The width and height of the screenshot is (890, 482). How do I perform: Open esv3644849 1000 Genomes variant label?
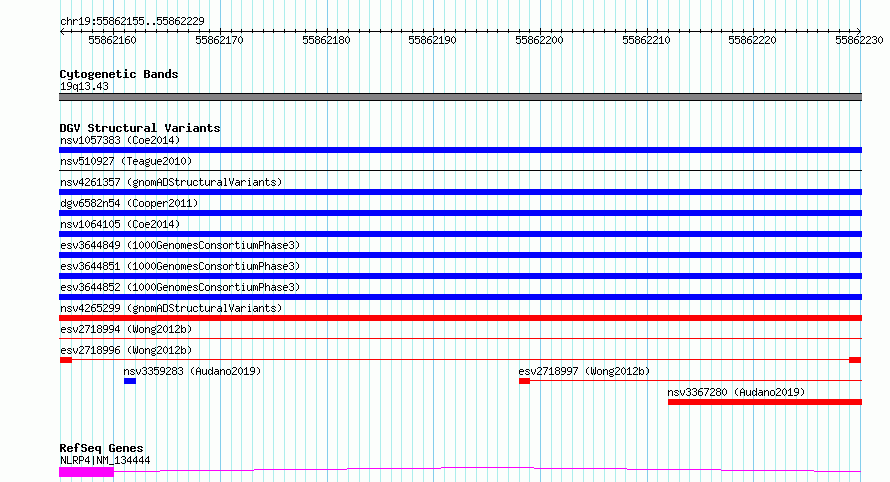(179, 245)
